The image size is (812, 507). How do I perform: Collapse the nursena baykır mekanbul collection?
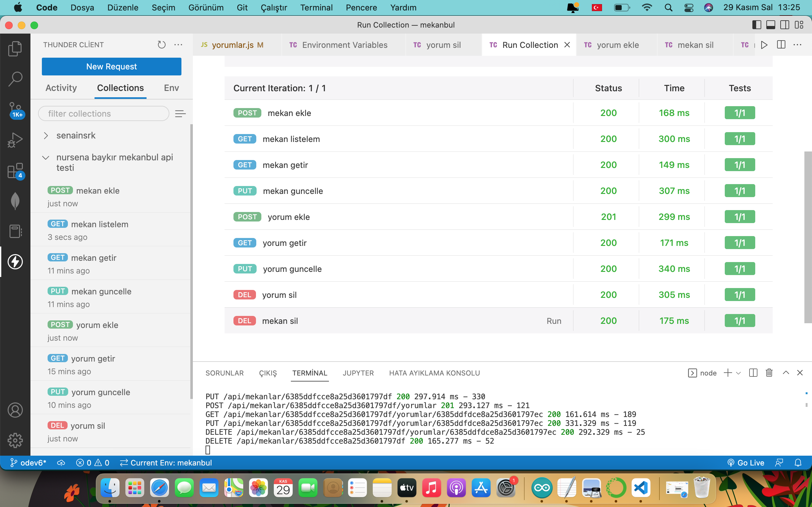(x=46, y=157)
